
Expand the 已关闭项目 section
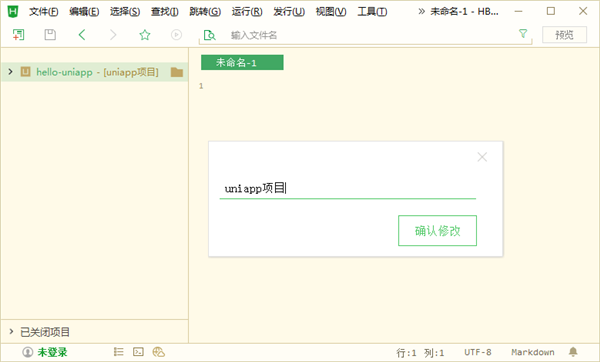(x=11, y=331)
